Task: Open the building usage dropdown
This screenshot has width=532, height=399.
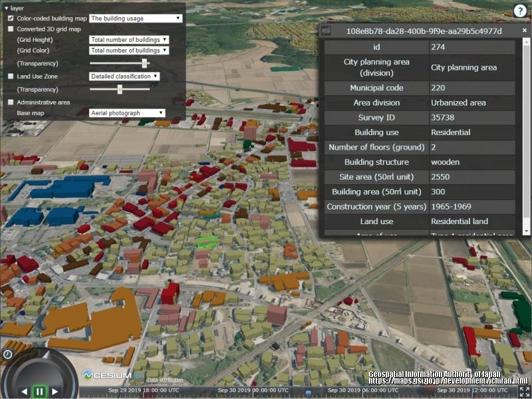Action: (136, 19)
